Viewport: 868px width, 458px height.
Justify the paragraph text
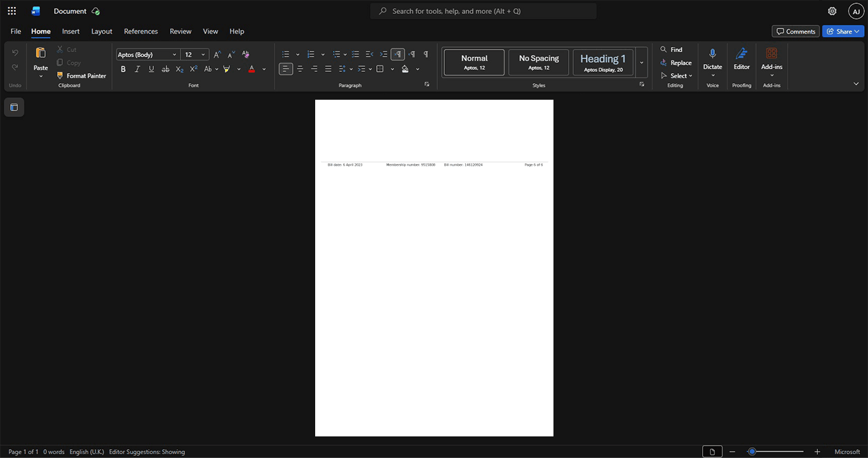point(328,69)
